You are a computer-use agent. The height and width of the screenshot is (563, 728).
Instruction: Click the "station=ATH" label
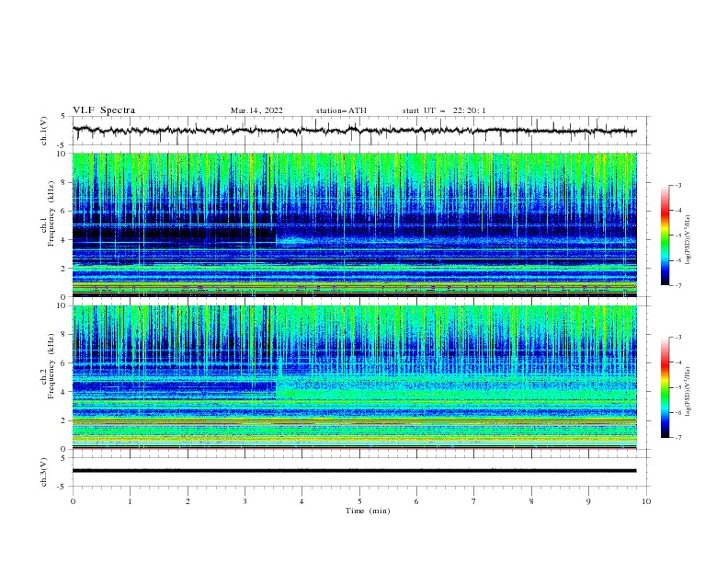click(341, 110)
